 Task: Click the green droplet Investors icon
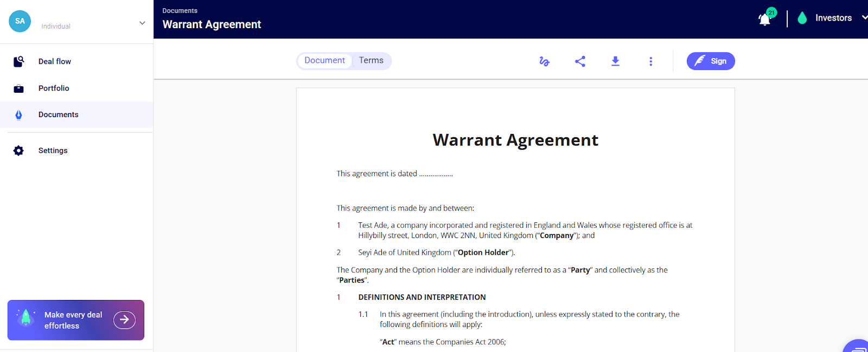tap(802, 18)
